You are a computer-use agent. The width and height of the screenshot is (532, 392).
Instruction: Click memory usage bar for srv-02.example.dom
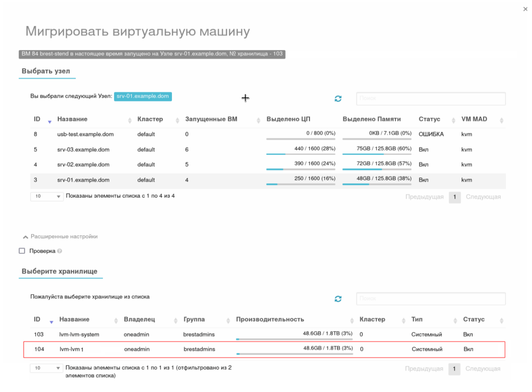point(377,169)
